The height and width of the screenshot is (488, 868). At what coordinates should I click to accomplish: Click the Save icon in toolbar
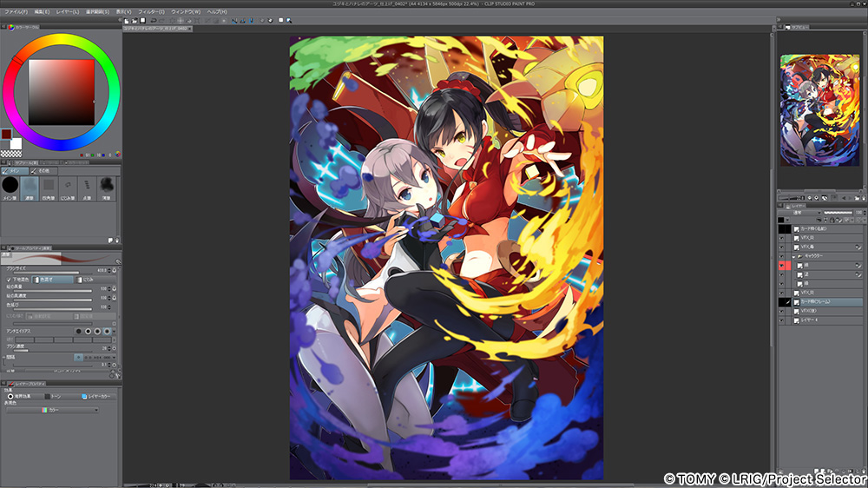(x=143, y=21)
